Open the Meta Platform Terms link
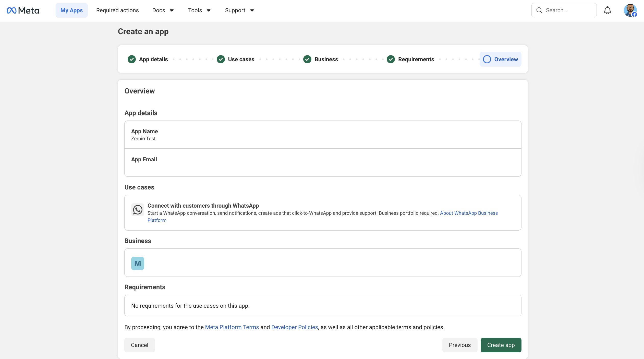 pos(232,327)
